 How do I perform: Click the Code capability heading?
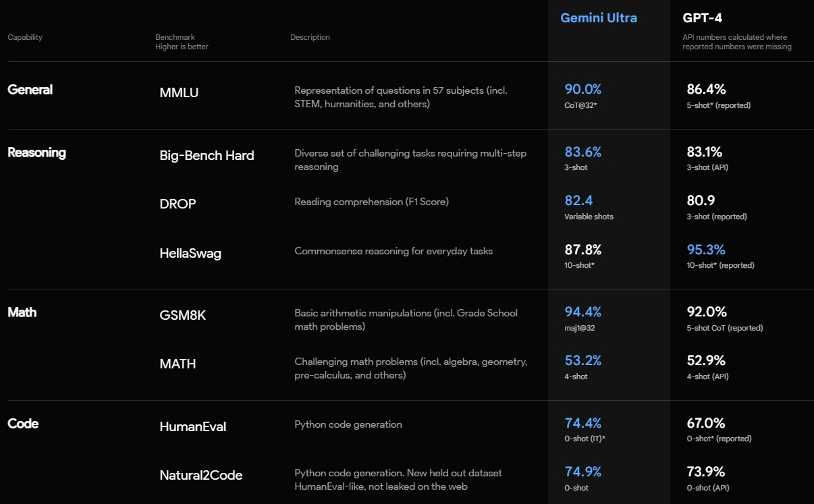(x=23, y=424)
